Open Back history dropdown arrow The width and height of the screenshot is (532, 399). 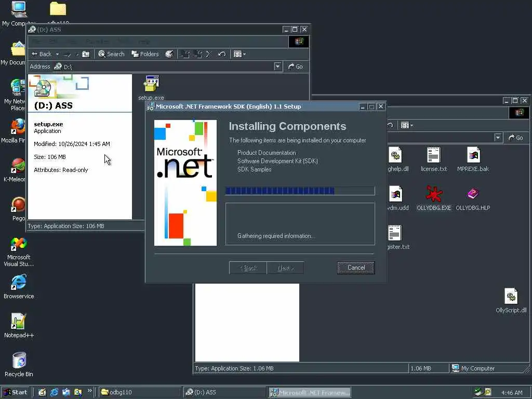click(x=57, y=54)
